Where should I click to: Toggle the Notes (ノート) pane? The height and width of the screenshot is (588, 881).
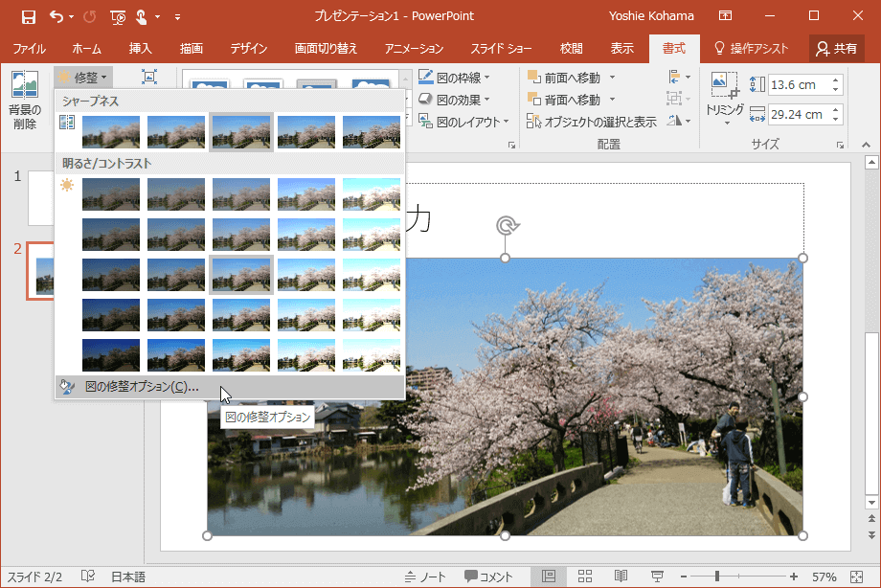point(425,576)
